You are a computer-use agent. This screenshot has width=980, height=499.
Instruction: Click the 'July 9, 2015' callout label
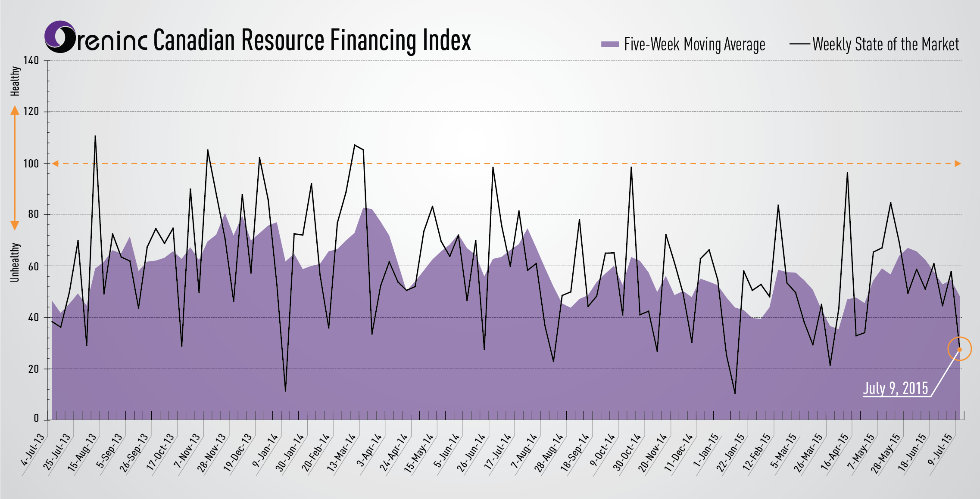[x=895, y=388]
